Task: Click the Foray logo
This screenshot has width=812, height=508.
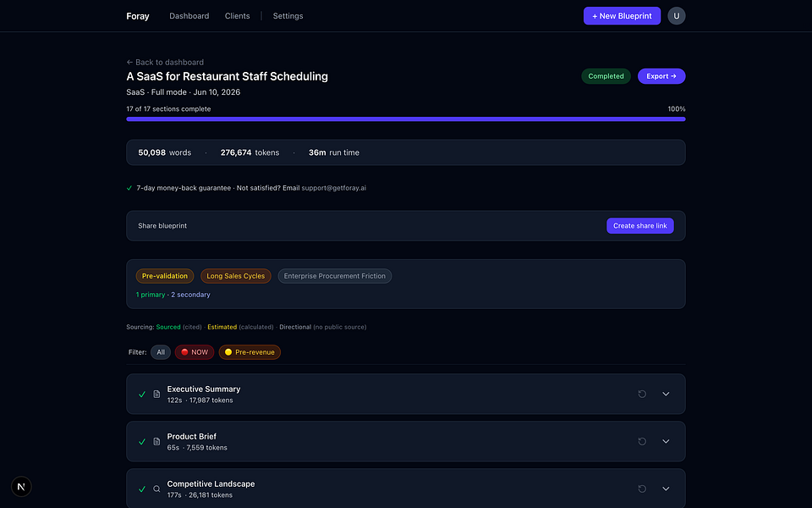Action: (138, 16)
